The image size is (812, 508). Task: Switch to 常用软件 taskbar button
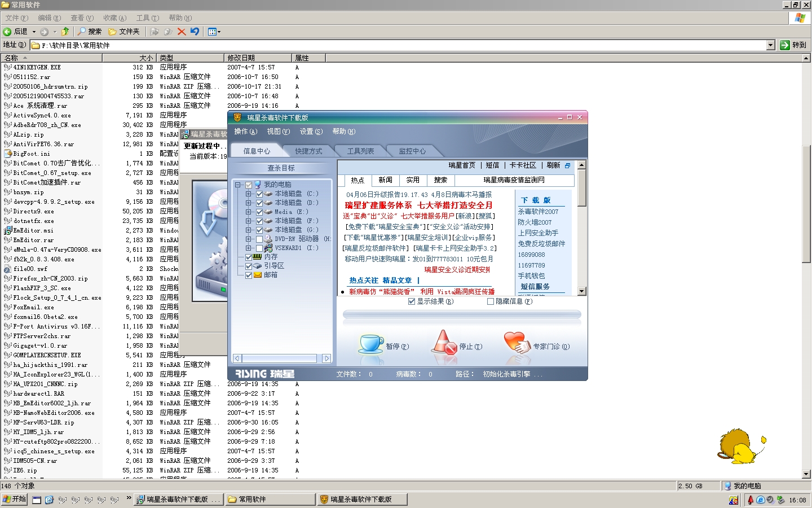(271, 500)
